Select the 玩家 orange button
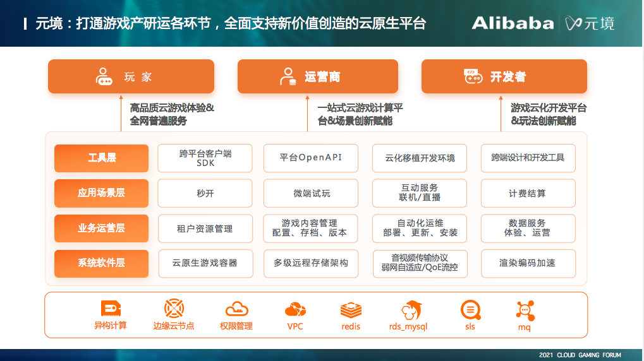 point(131,76)
